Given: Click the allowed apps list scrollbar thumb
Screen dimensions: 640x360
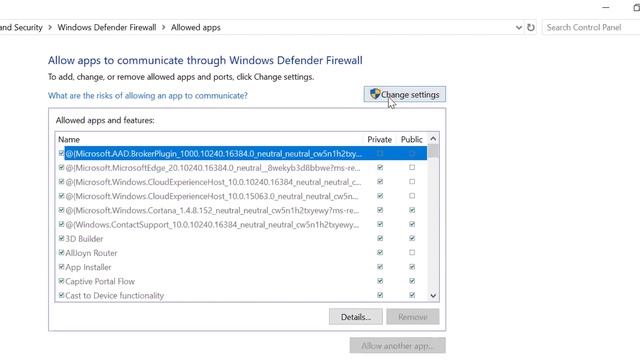Looking at the screenshot, I should tap(433, 151).
